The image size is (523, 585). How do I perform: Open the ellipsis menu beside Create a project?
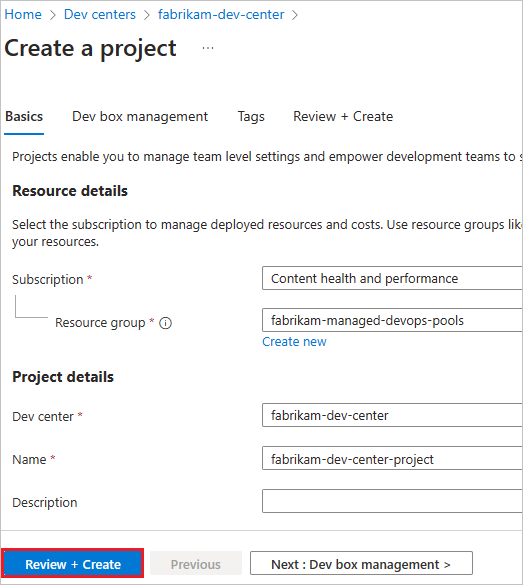coord(208,48)
